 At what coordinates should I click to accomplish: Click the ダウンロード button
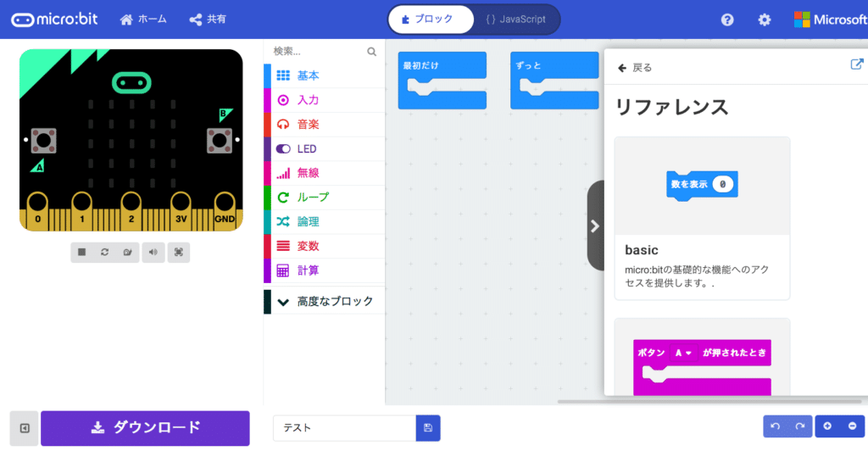[x=145, y=428]
